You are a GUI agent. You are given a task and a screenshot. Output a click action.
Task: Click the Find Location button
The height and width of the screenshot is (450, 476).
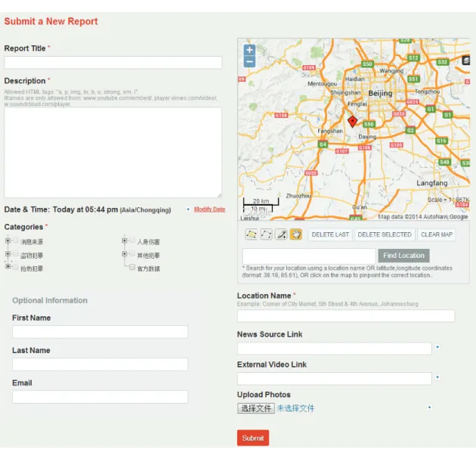(403, 256)
